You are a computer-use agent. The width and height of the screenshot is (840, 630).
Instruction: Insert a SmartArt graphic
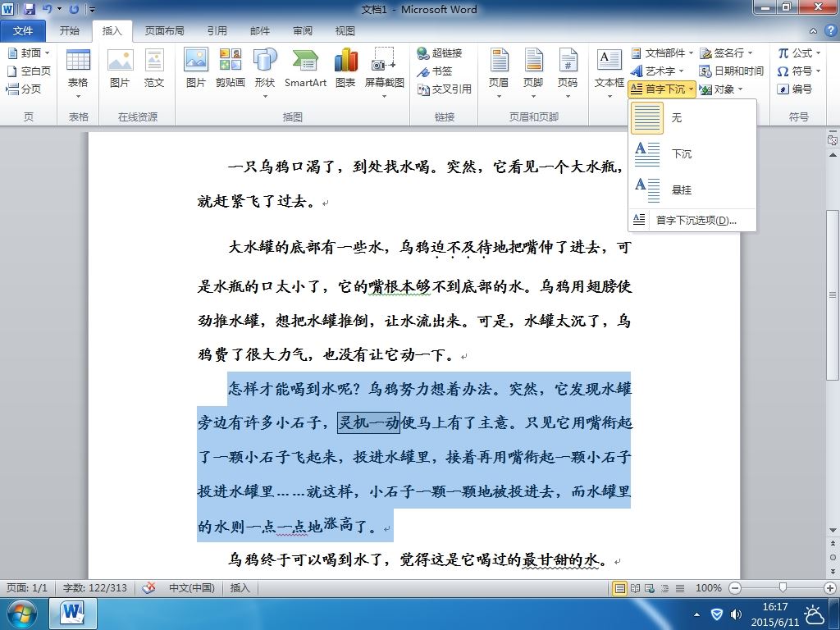[305, 69]
